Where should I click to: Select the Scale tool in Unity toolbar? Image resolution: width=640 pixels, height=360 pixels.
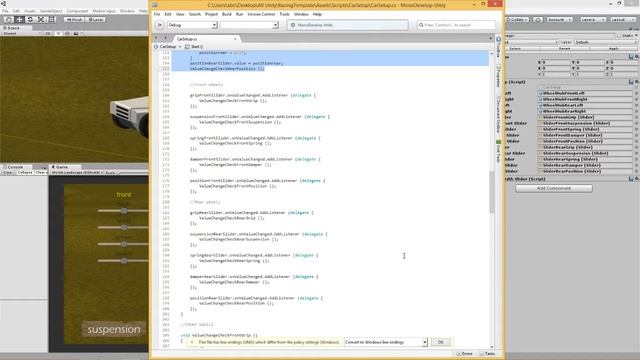(x=41, y=20)
